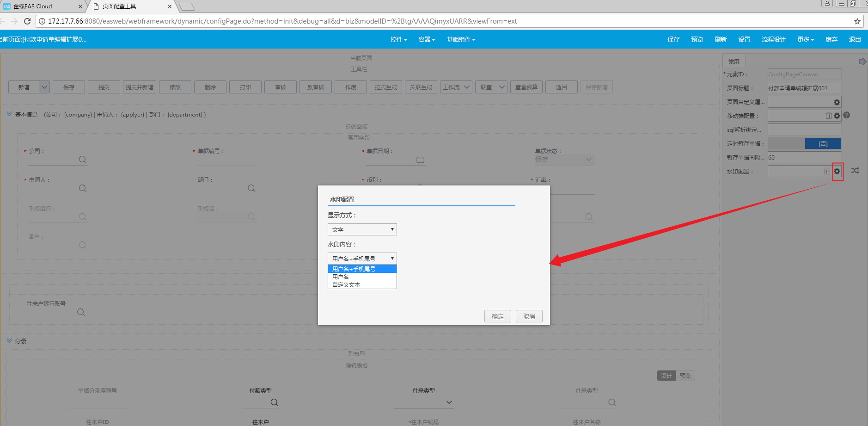Confirm watermark dialog with 确定
The width and height of the screenshot is (868, 426).
pos(498,316)
